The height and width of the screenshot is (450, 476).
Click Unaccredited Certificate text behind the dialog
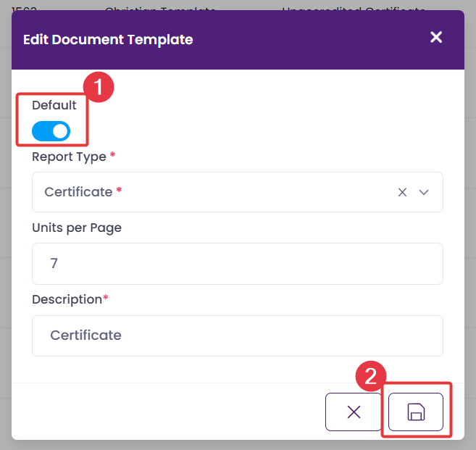[353, 5]
